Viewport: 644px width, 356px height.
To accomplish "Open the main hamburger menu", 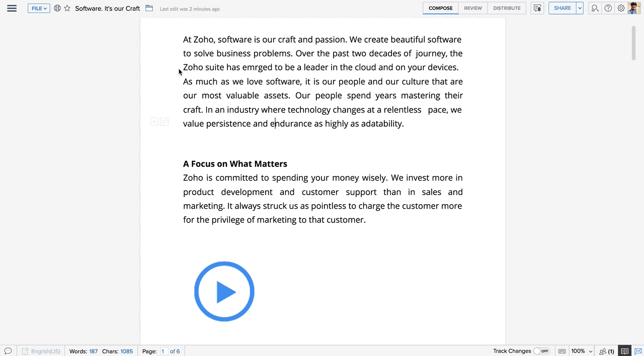I will (x=12, y=8).
